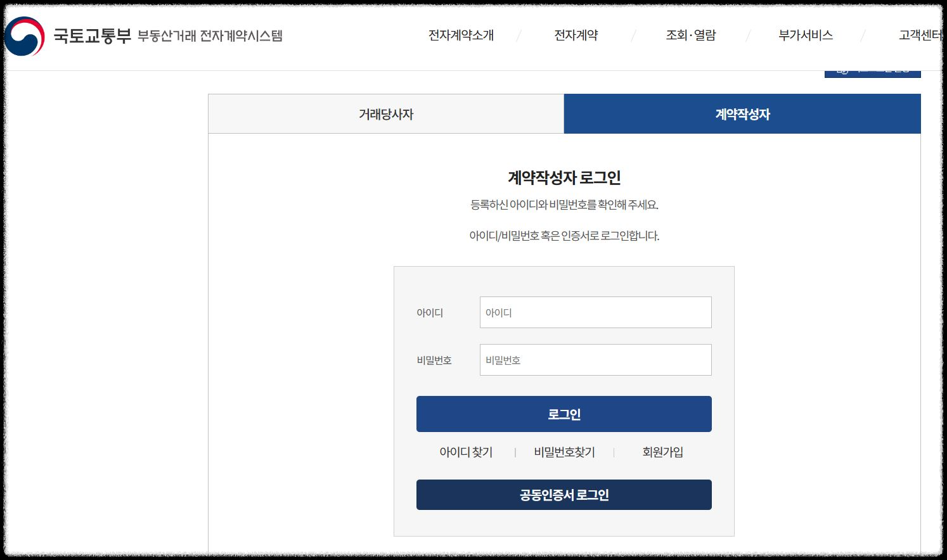Screen dimensions: 947x560
Task: Click the 등록하신 아이디와 비밀번호 instruction text
Action: [564, 205]
